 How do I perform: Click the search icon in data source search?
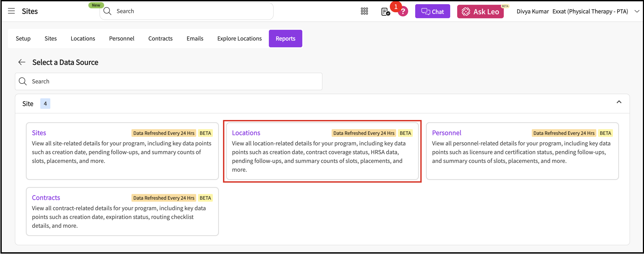(23, 81)
